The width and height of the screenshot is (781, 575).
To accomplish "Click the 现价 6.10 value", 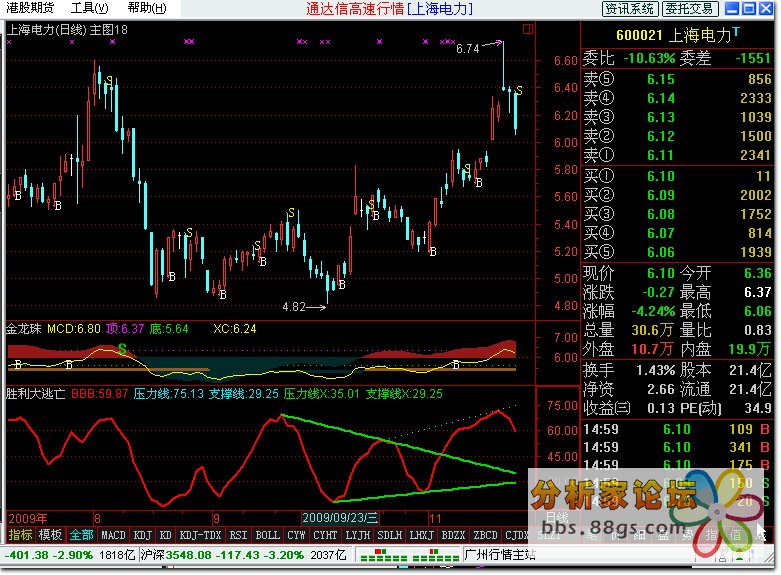I will coord(660,274).
